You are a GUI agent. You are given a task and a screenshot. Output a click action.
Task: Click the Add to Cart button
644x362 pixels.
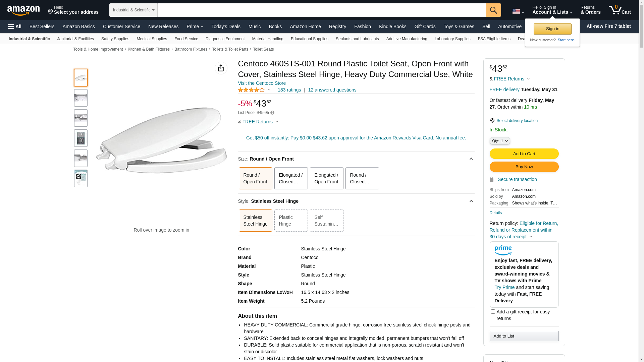click(x=524, y=154)
